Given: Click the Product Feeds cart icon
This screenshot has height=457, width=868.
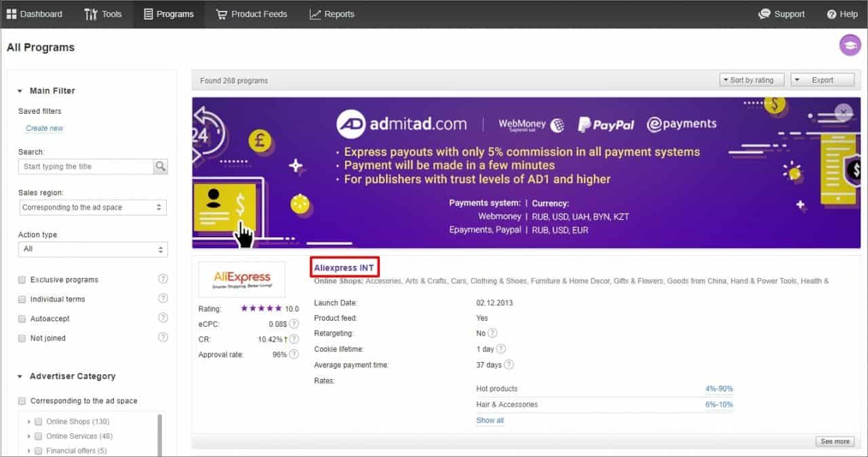Looking at the screenshot, I should [221, 14].
